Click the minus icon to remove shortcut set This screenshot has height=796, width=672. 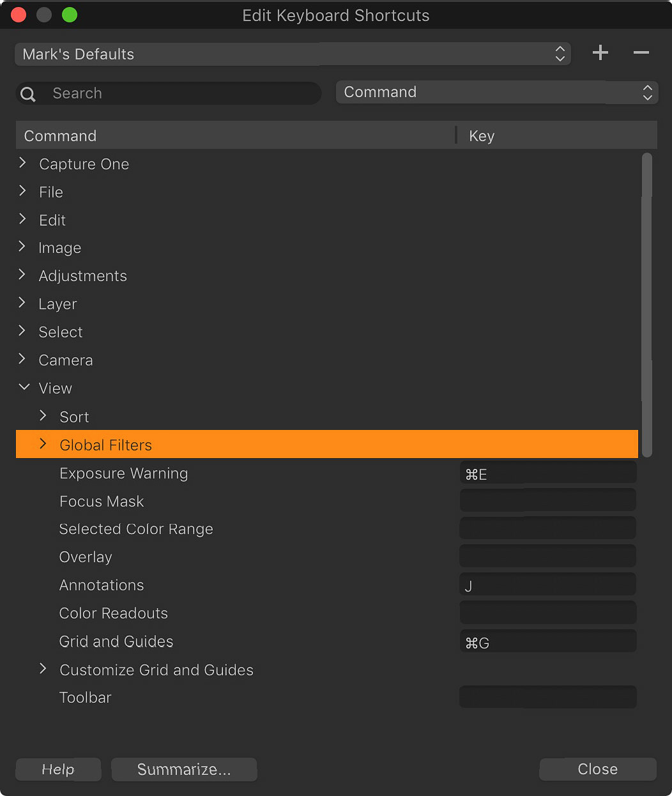641,53
